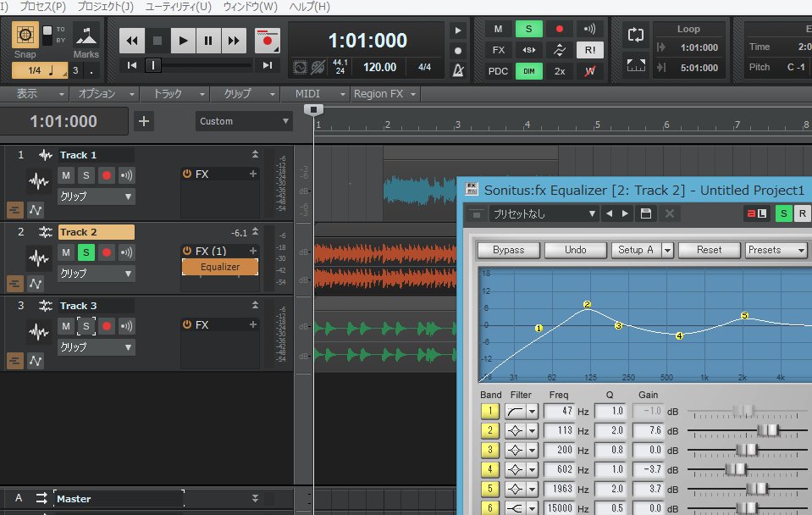Click the R! read automation button
Screen dimensions: 812x515
tap(590, 50)
